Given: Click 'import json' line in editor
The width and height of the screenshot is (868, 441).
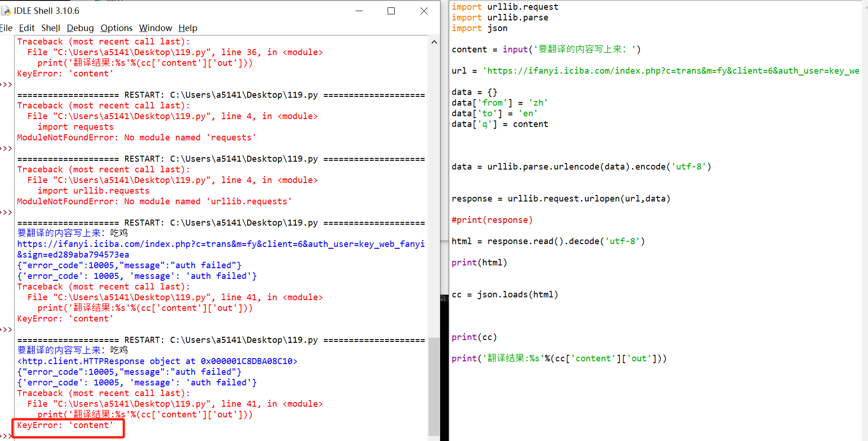Looking at the screenshot, I should (x=479, y=28).
